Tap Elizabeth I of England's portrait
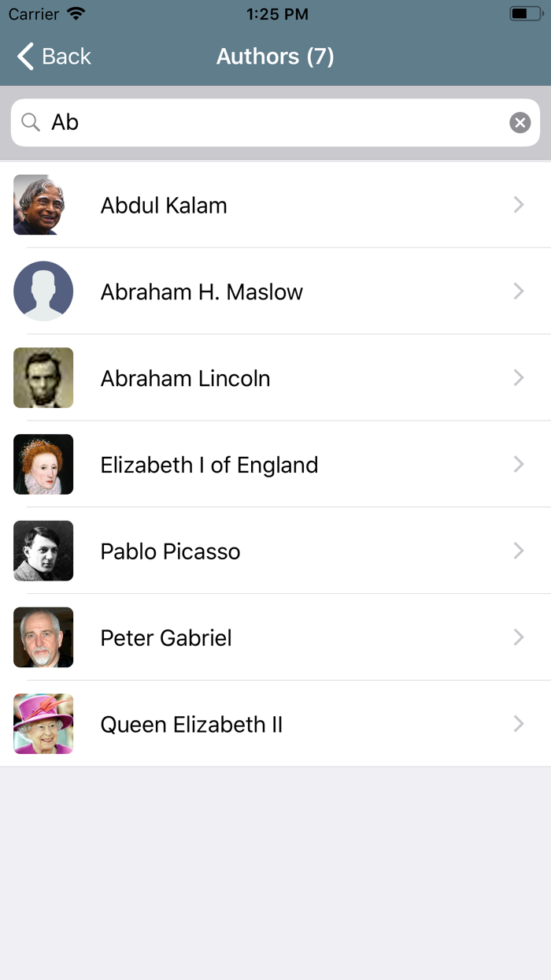This screenshot has height=980, width=551. pos(43,465)
